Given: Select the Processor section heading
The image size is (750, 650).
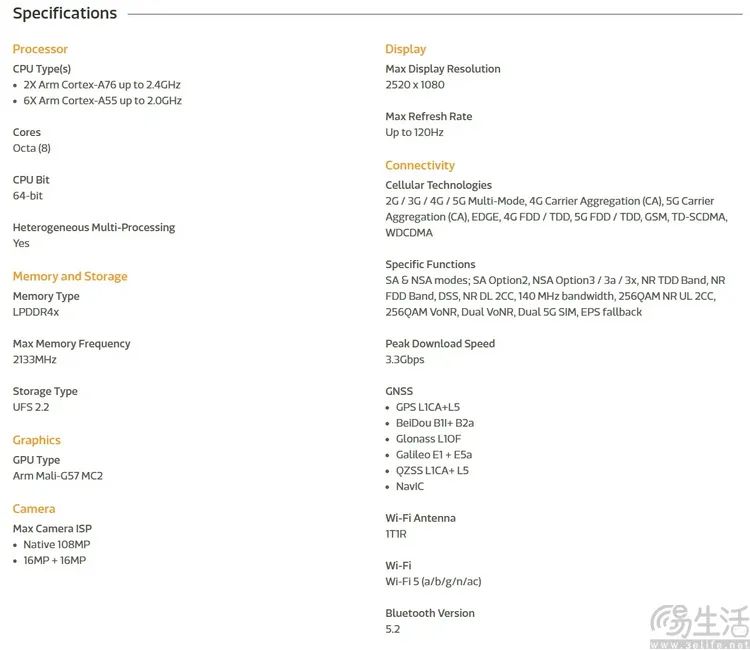Looking at the screenshot, I should [x=40, y=49].
